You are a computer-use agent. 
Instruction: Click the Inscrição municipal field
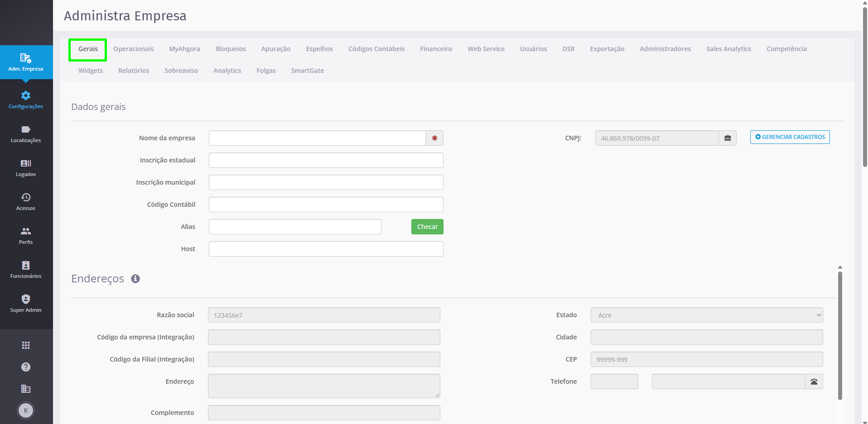tap(326, 182)
